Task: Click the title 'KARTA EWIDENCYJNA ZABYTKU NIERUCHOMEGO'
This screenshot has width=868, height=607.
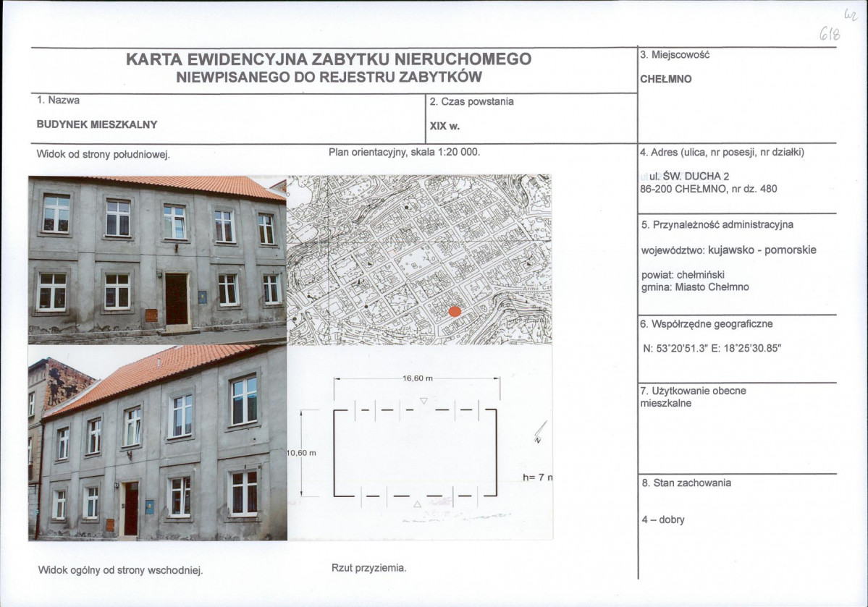Action: 329,59
